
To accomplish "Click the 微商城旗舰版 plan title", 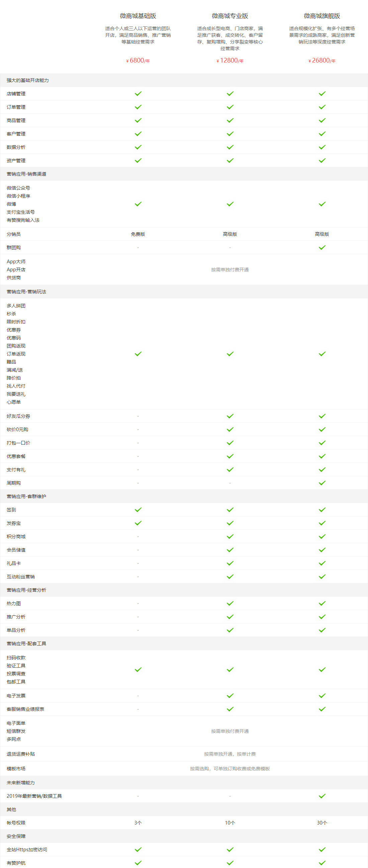I will click(322, 16).
